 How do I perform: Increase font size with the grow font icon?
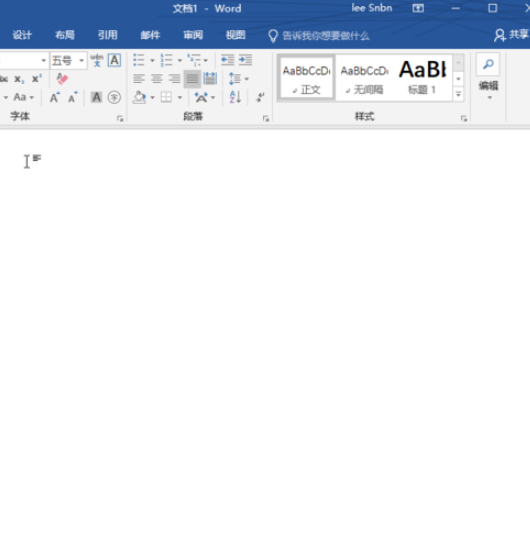(55, 98)
